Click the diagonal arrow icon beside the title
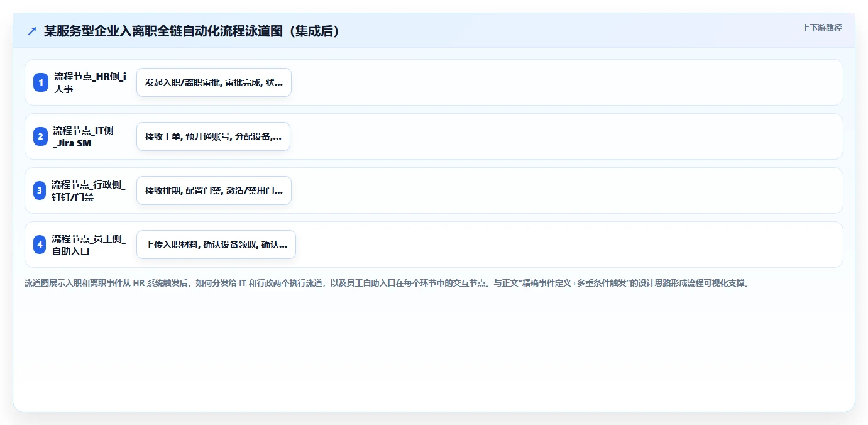The width and height of the screenshot is (868, 425). tap(32, 31)
